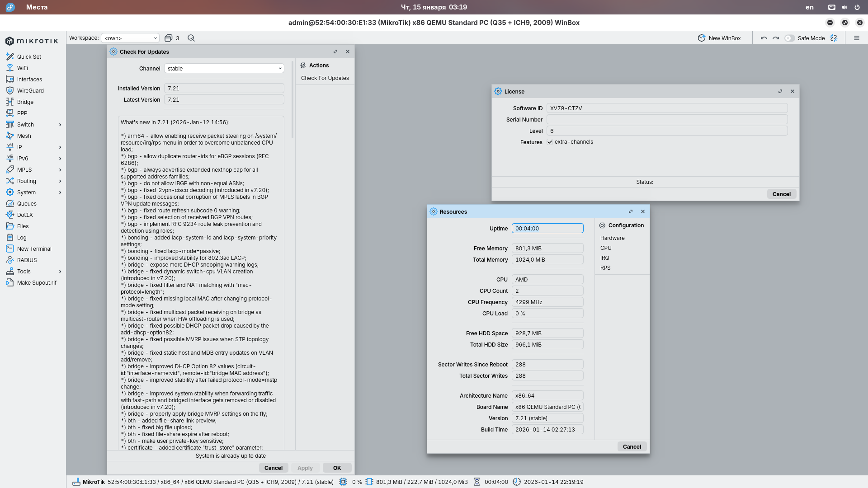Click the New Terminal icon
The image size is (868, 488).
(x=9, y=249)
